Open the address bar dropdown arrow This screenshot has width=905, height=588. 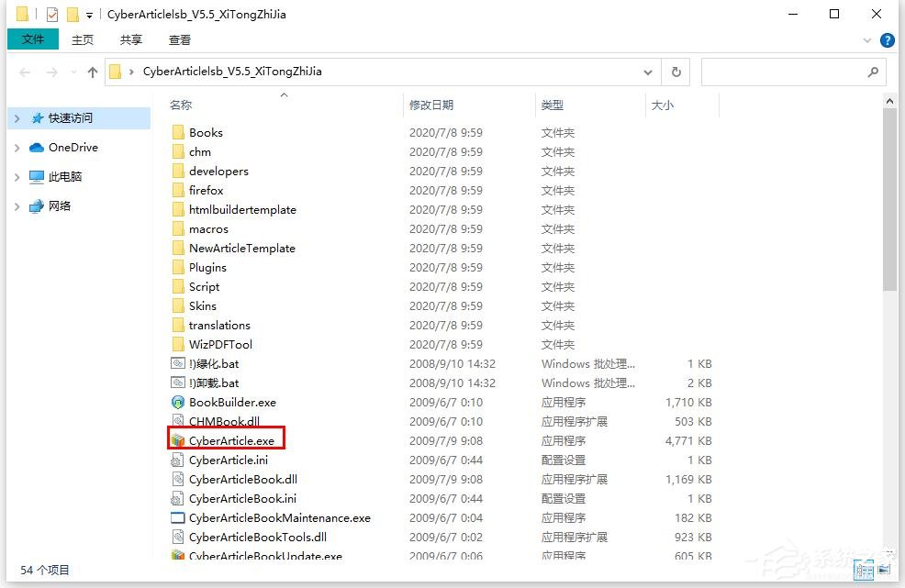coord(648,72)
